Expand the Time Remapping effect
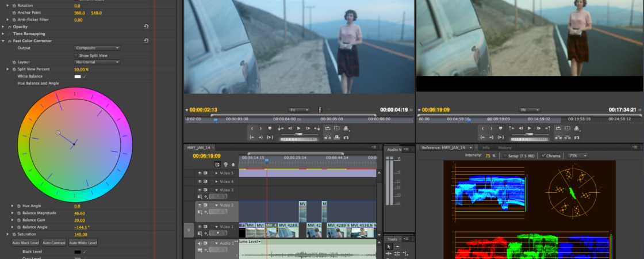Viewport: 644px width, 259px height. [3, 34]
